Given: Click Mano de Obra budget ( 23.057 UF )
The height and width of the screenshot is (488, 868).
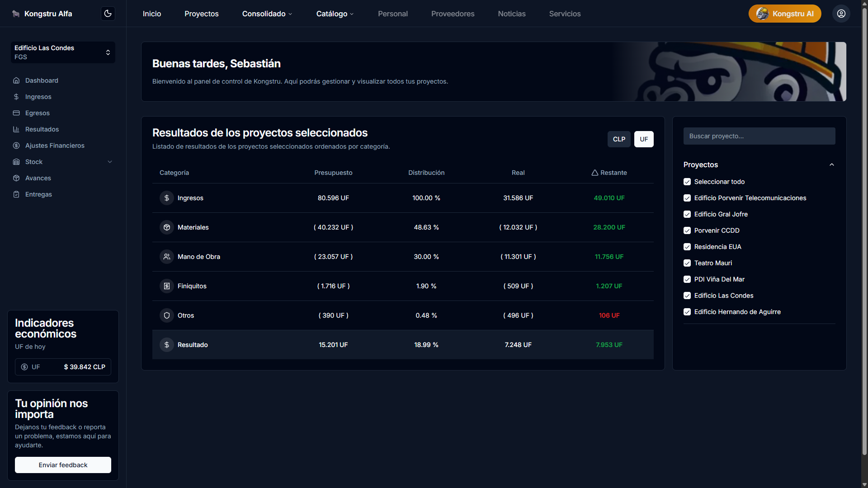Looking at the screenshot, I should coord(333,257).
